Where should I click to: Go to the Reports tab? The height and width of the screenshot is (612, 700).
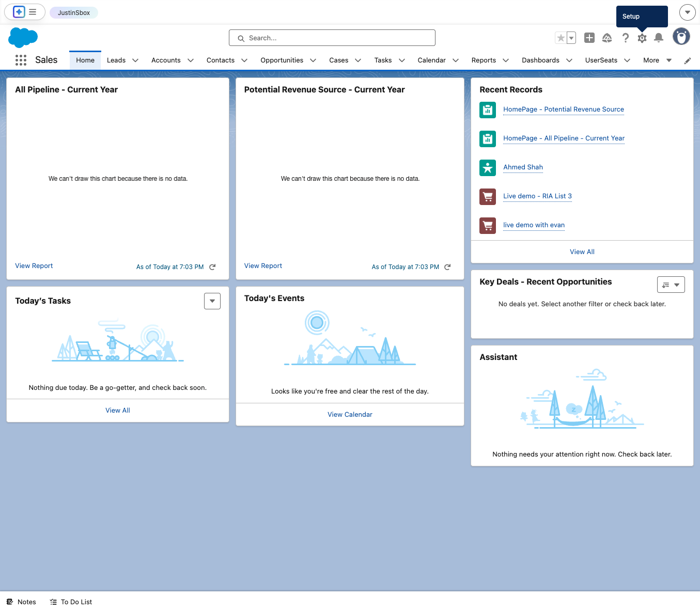484,60
